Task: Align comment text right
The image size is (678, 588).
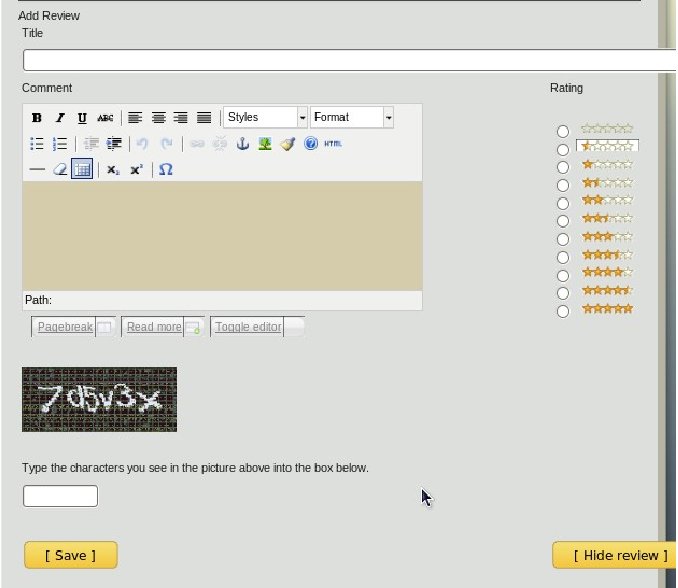Action: 180,118
